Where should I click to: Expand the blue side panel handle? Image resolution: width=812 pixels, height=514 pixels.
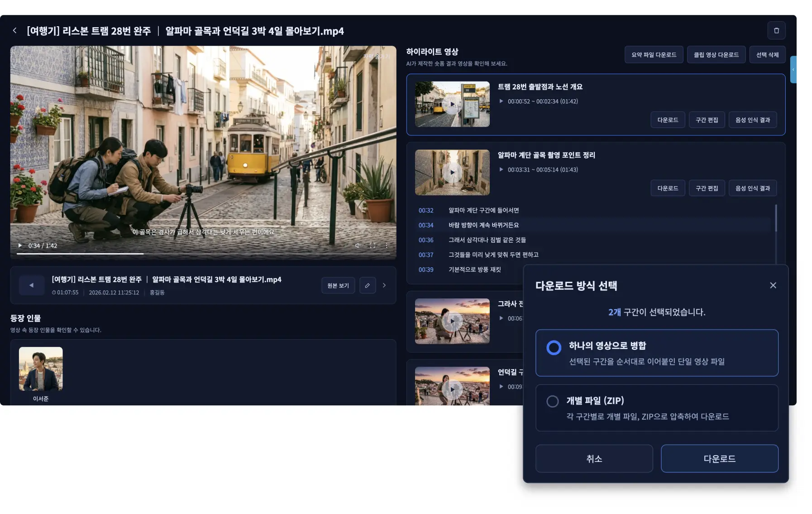(x=793, y=69)
